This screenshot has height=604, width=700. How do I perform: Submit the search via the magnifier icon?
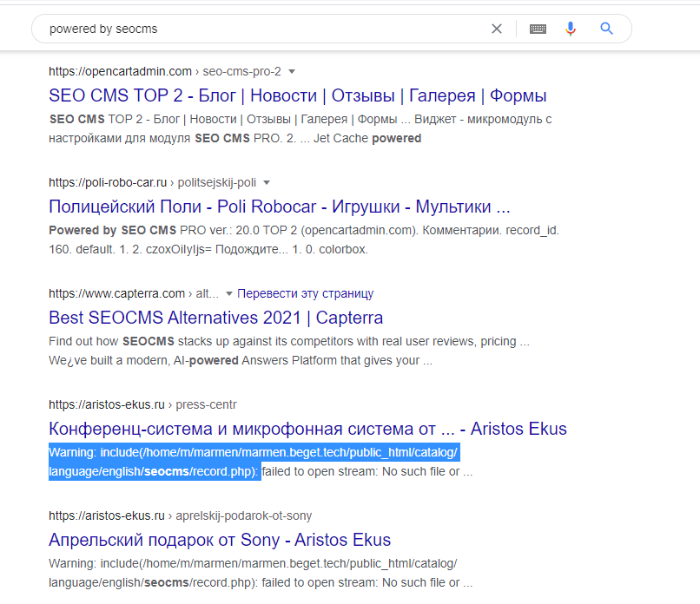[x=606, y=29]
